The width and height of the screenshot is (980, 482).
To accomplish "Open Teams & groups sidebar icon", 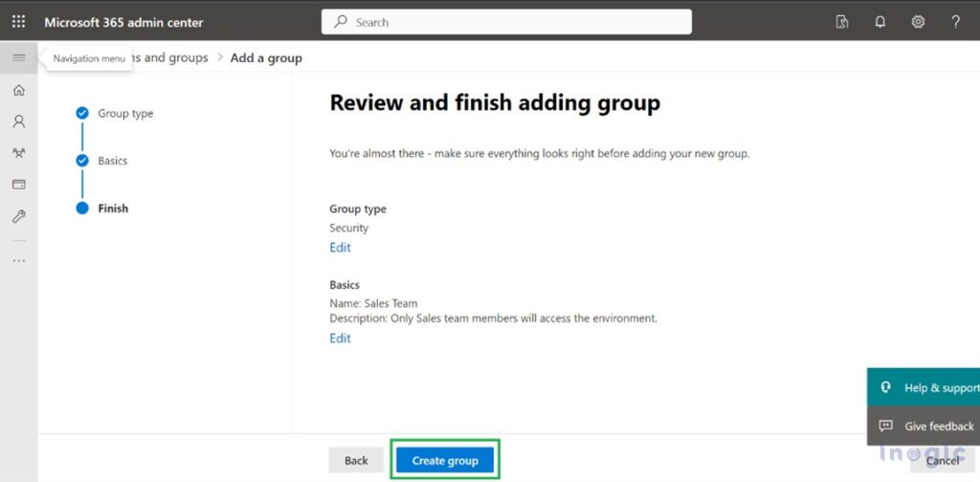I will [x=19, y=153].
